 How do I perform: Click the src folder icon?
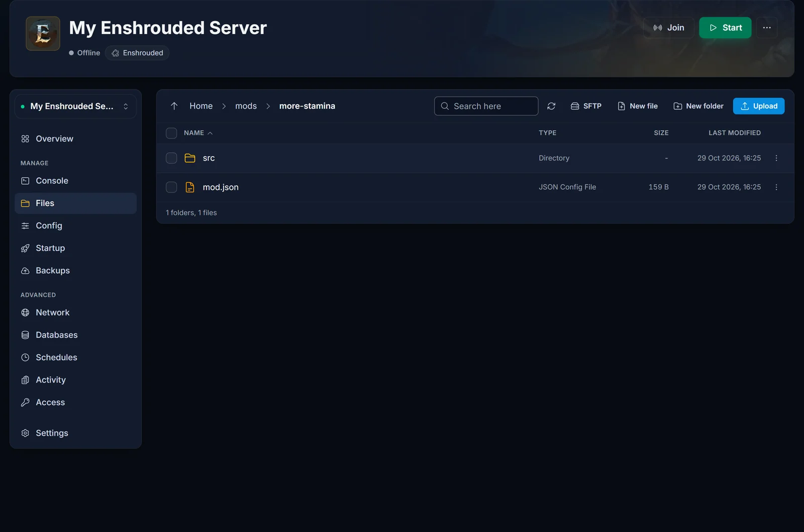tap(190, 158)
